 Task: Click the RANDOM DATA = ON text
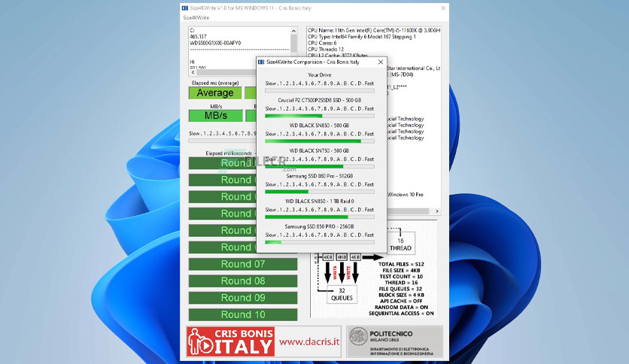(x=401, y=308)
